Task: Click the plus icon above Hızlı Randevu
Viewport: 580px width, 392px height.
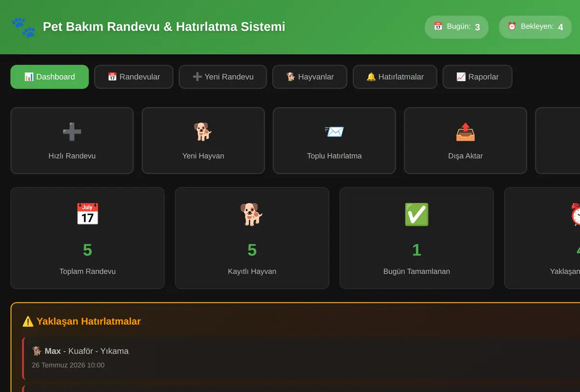Action: tap(72, 131)
